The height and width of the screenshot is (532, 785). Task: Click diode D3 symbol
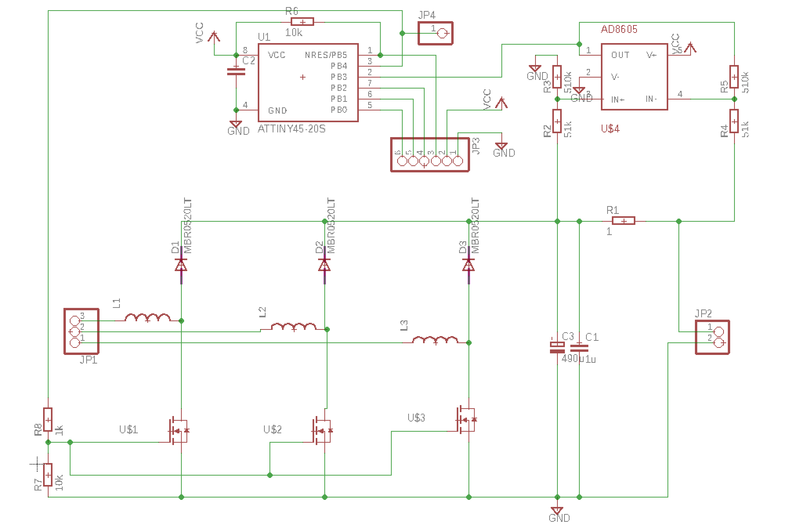pyautogui.click(x=468, y=265)
